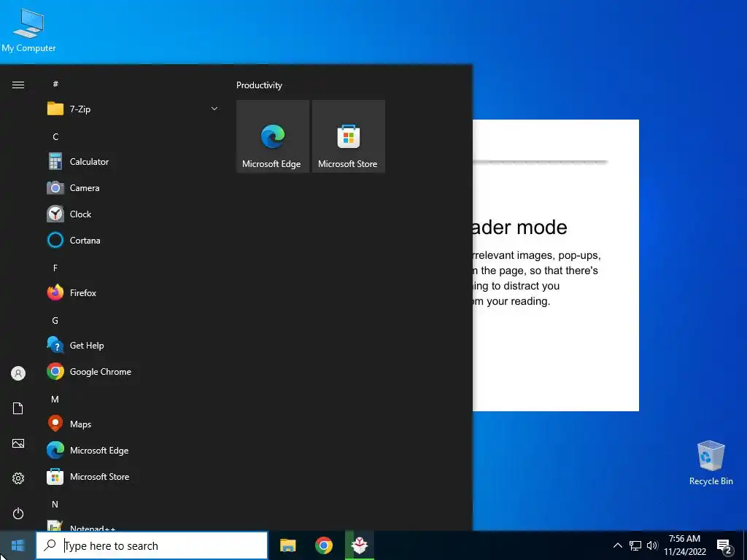Open the user account icon in the sidebar
Screen dimensions: 747x560
pos(18,373)
